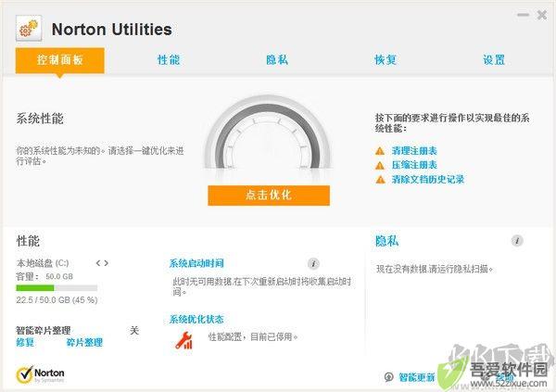Open the 智能更新 link
This screenshot has width=556, height=392.
417,377
